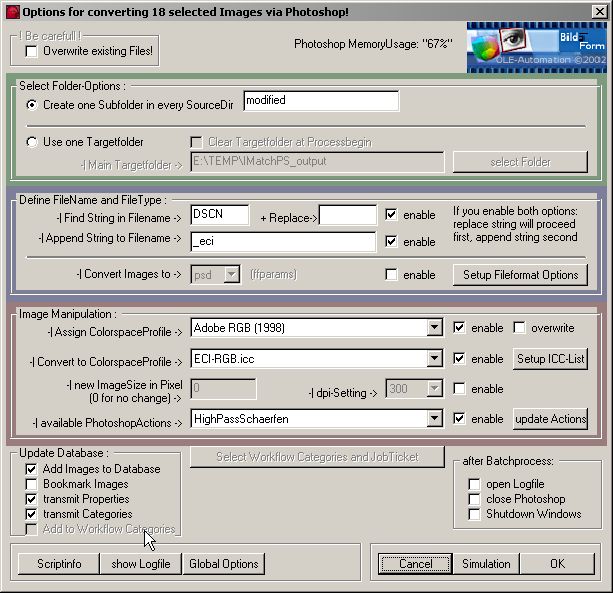Expand the Assign ColorspaceProfile dropdown
Screen dimensions: 613x593
[433, 328]
